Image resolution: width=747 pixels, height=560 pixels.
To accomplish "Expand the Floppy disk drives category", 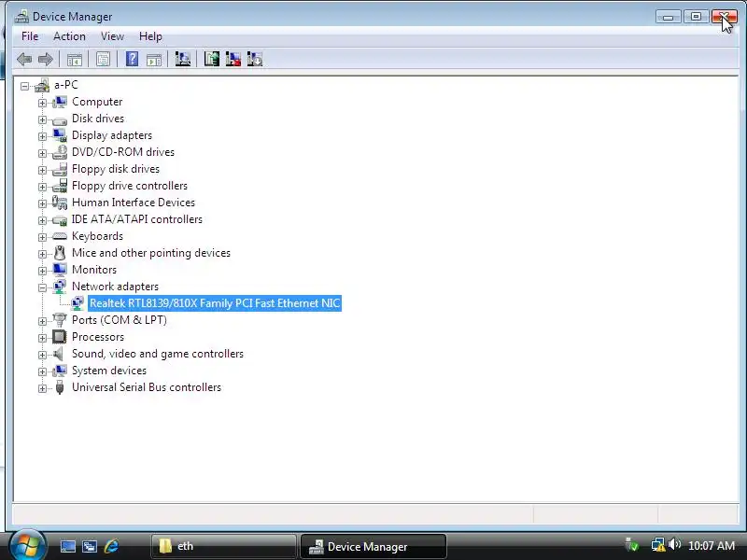I will [42, 170].
